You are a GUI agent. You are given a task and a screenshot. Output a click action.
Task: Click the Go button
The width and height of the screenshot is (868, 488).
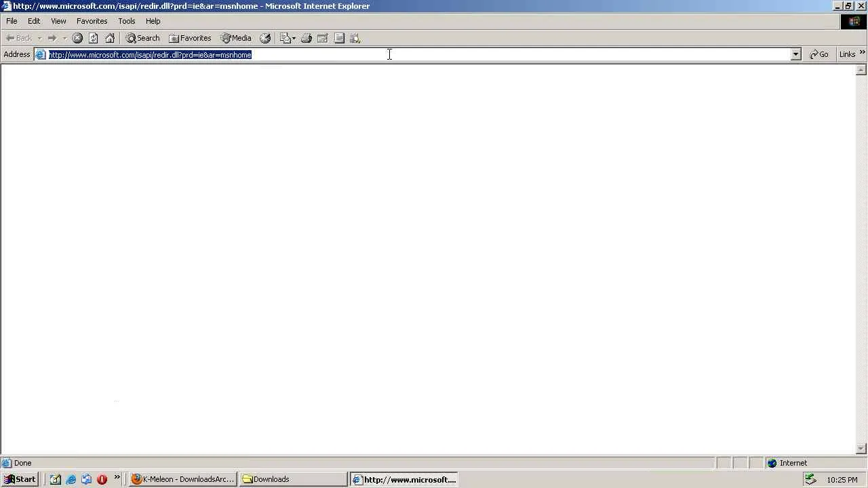819,54
